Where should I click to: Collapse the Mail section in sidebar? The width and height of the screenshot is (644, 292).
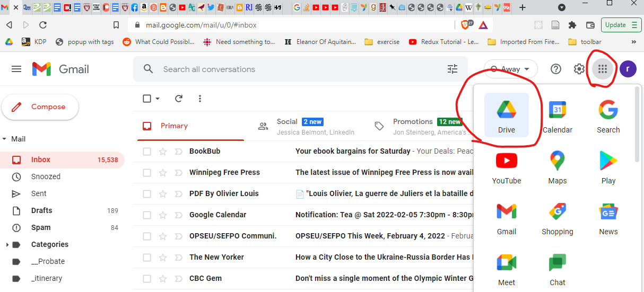click(x=5, y=139)
